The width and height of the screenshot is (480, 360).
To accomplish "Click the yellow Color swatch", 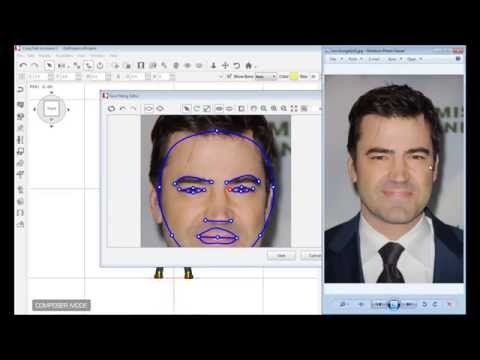I will tap(294, 76).
